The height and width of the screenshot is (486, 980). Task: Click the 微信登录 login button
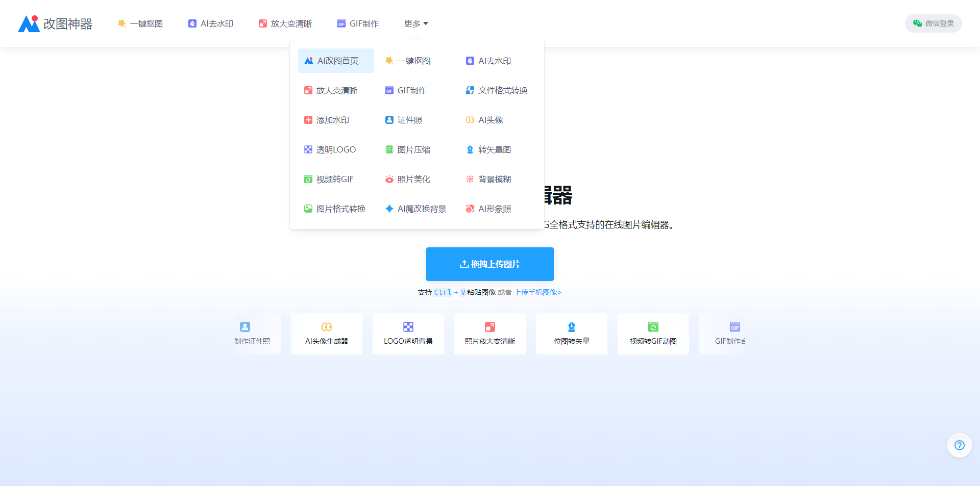934,23
